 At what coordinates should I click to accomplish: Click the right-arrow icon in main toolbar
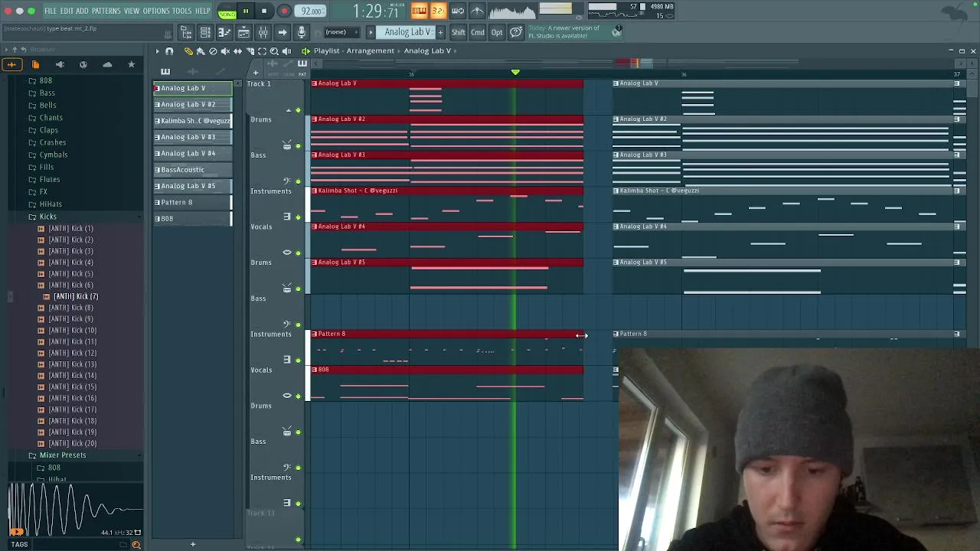283,32
